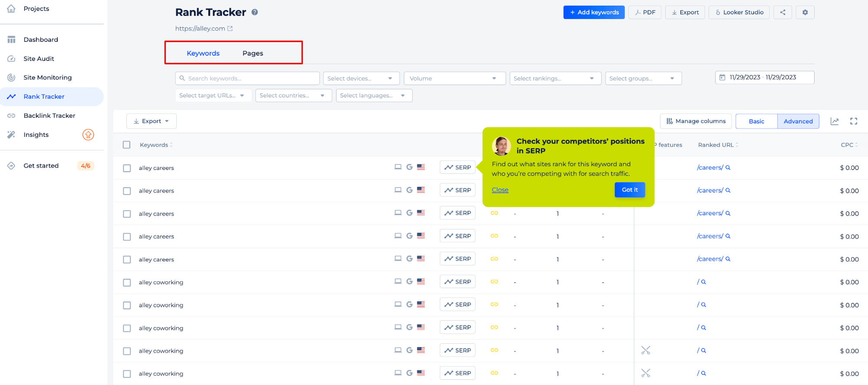Click Manage columns button
Image resolution: width=868 pixels, height=385 pixels.
click(x=696, y=121)
